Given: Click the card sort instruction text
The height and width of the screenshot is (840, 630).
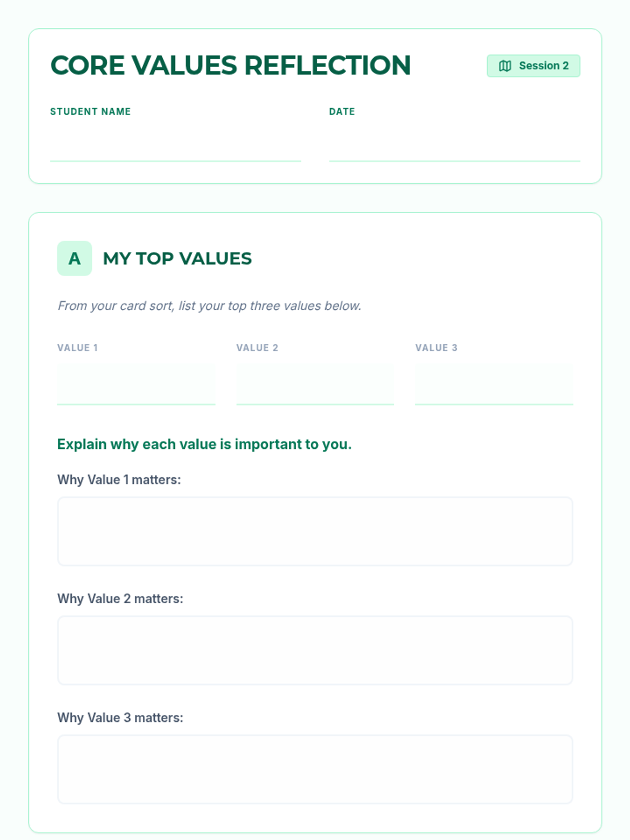Looking at the screenshot, I should coord(209,306).
